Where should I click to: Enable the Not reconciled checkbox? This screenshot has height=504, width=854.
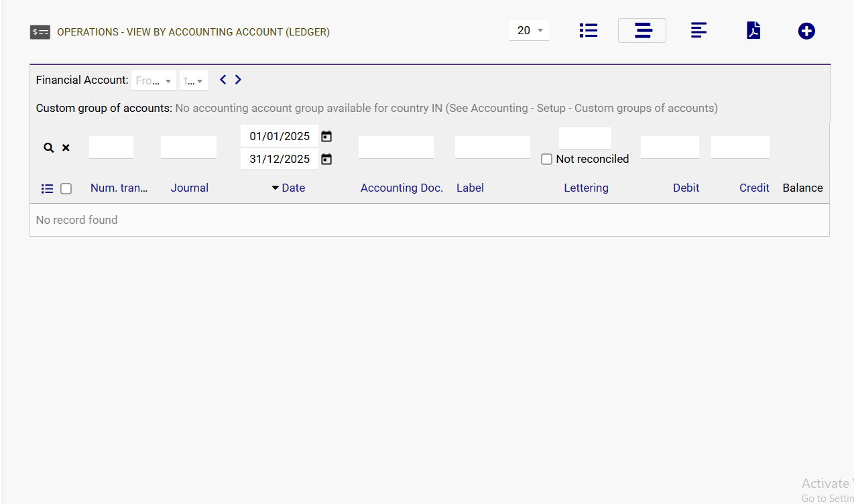click(546, 160)
